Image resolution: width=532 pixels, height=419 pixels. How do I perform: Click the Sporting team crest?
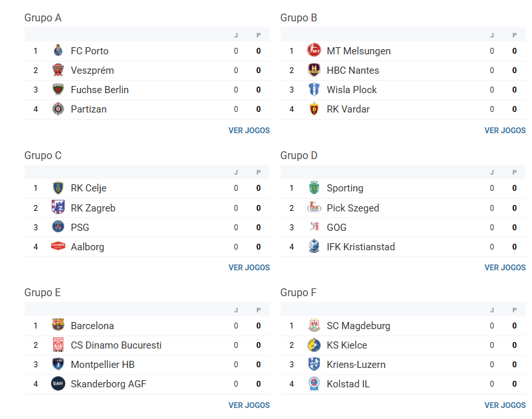coord(314,188)
